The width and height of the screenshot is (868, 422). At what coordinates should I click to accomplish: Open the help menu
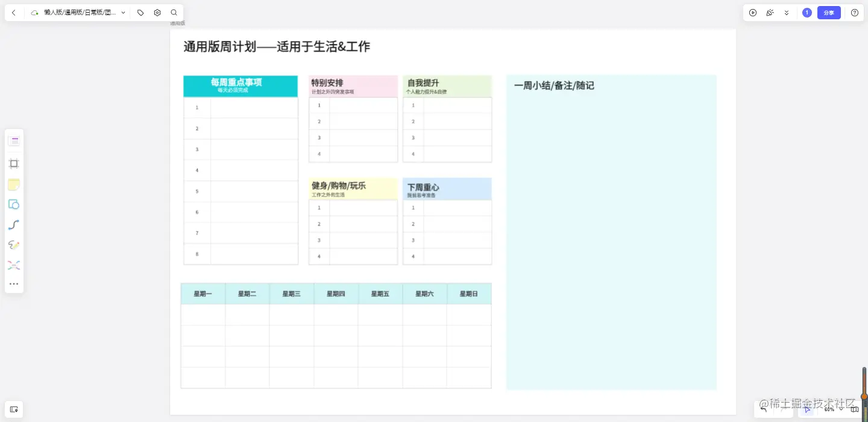pos(854,12)
